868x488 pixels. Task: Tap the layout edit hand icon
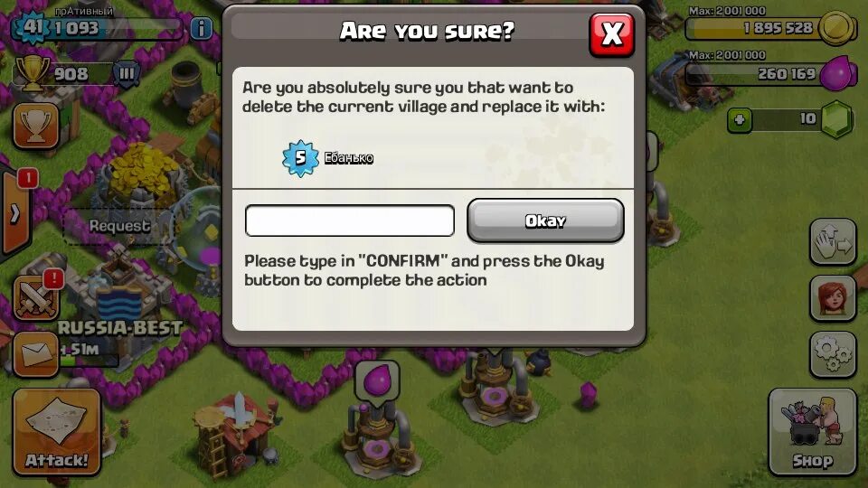click(x=833, y=242)
